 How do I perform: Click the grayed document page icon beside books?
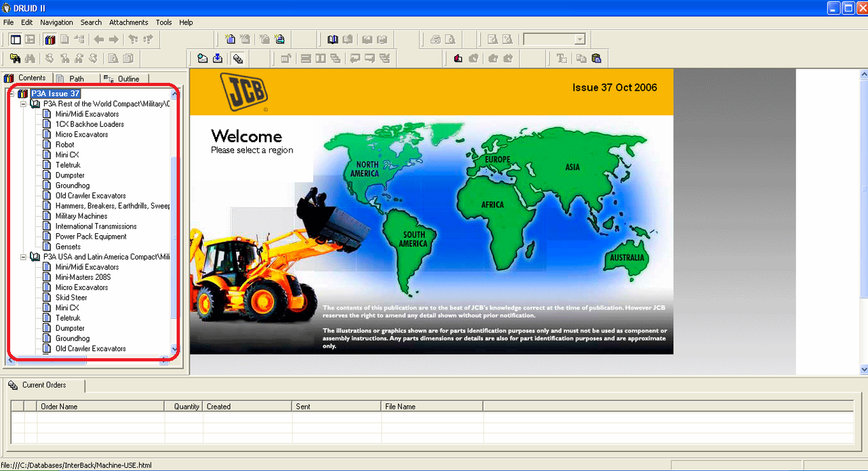tap(64, 39)
